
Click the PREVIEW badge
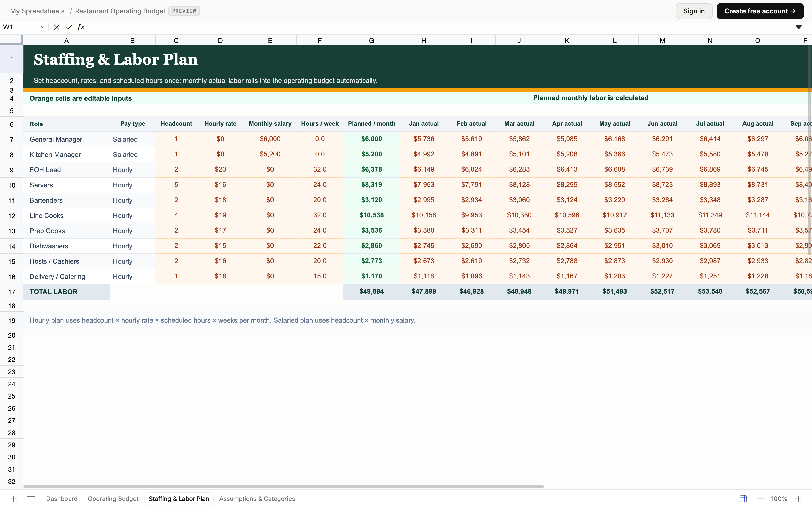pyautogui.click(x=184, y=11)
